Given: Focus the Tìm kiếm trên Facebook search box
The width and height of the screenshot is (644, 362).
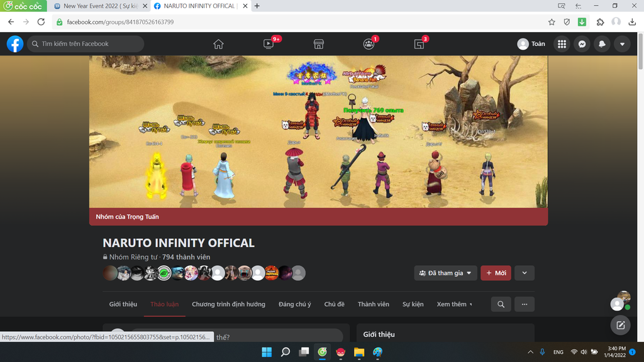Looking at the screenshot, I should tap(86, 44).
